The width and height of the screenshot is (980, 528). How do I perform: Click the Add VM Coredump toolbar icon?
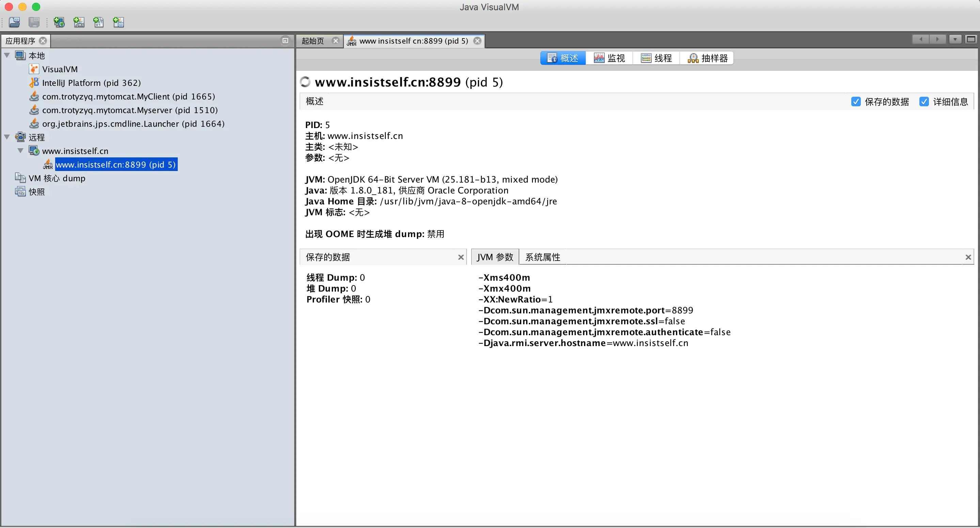click(x=98, y=22)
